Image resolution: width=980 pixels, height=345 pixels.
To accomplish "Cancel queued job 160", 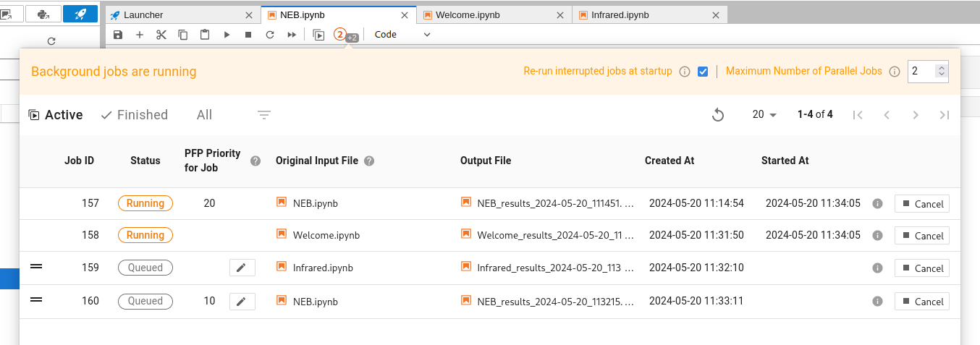I will (922, 302).
